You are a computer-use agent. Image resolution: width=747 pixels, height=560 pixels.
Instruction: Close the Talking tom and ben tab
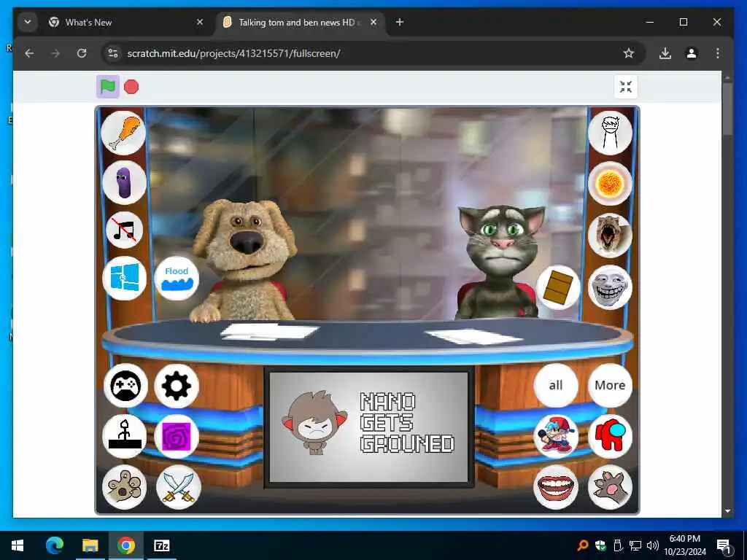point(373,22)
